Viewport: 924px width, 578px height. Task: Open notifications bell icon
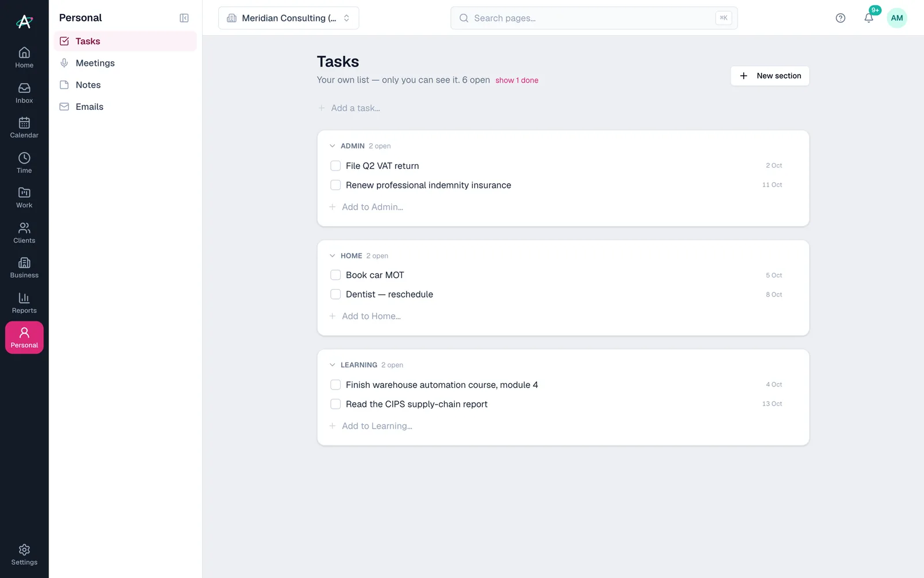(x=869, y=18)
